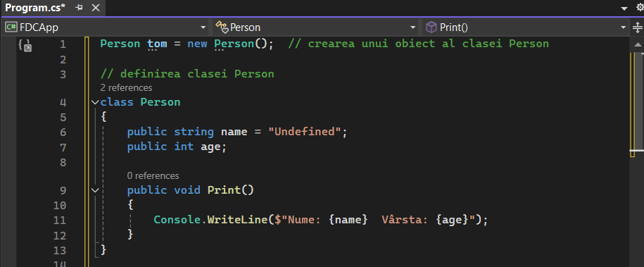
Task: Select the Program.cs document tab
Action: 35,8
